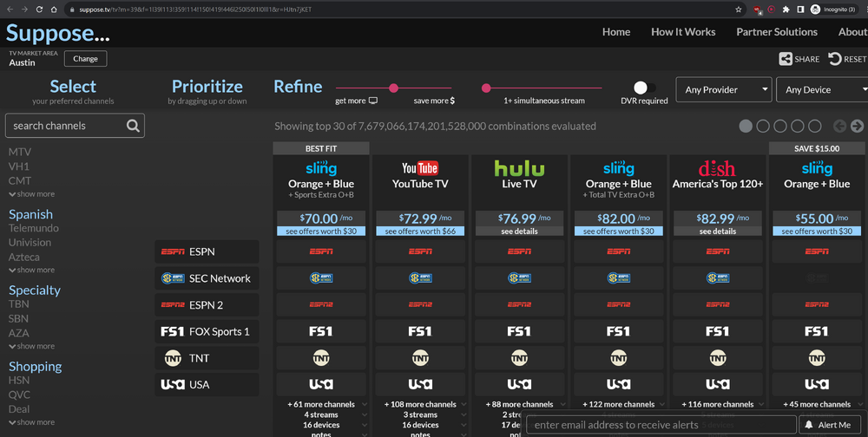Expand show more under Spanish channels
The height and width of the screenshot is (437, 868).
[32, 271]
